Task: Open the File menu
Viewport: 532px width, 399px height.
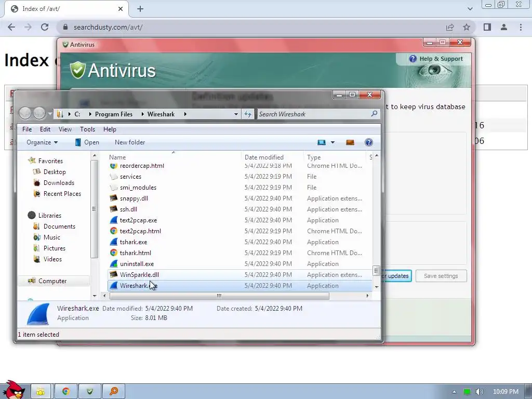Action: [27, 129]
